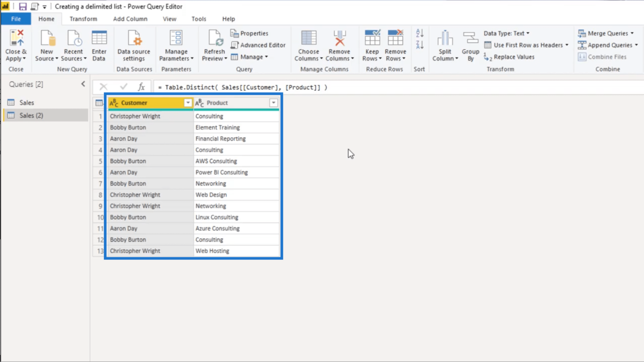644x362 pixels.
Task: Select the AWS Consulting cell
Action: tap(237, 161)
